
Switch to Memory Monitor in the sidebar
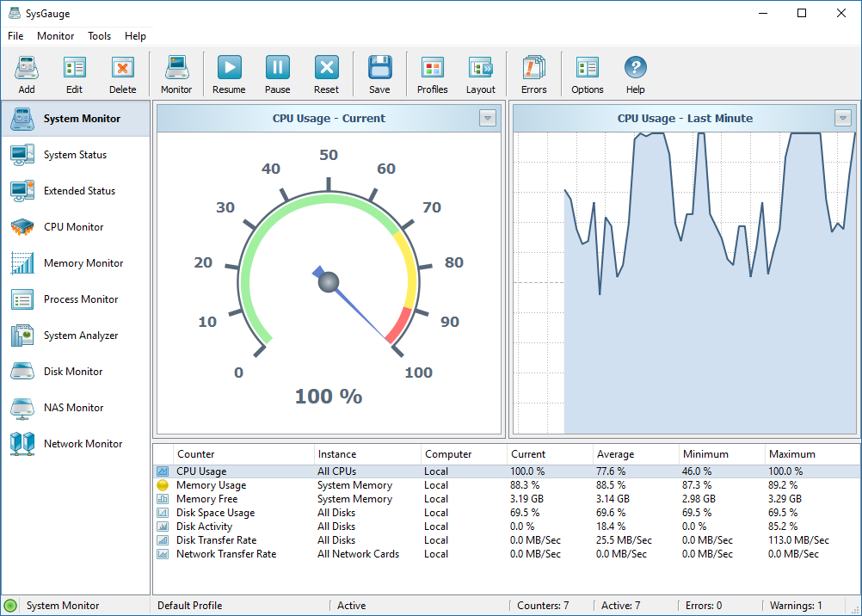(76, 263)
